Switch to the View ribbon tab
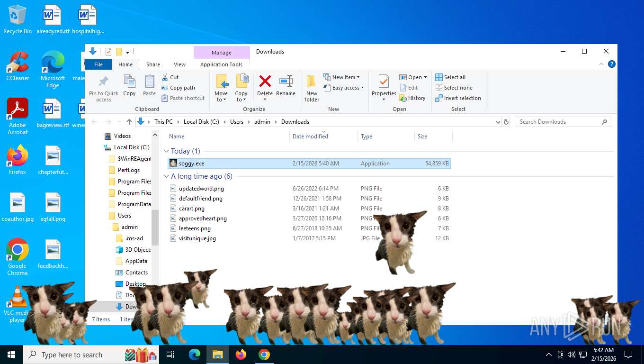 [x=179, y=64]
